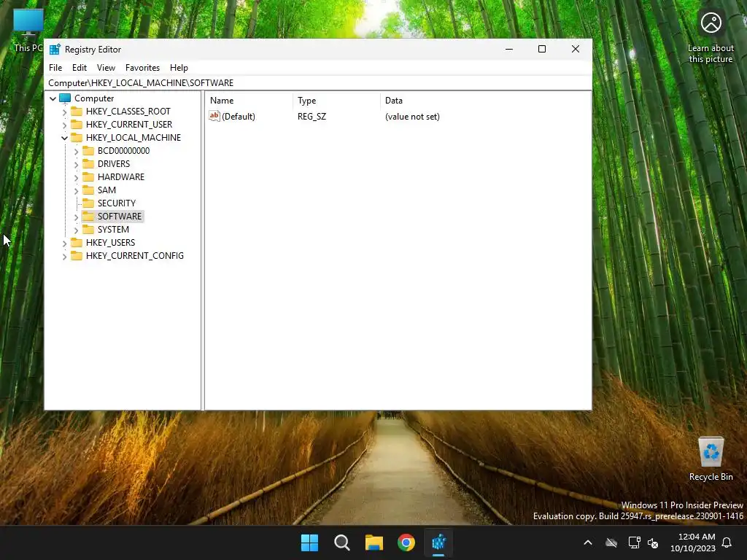Click the registry path address bar
Screen dimensions: 747x560
[x=318, y=83]
